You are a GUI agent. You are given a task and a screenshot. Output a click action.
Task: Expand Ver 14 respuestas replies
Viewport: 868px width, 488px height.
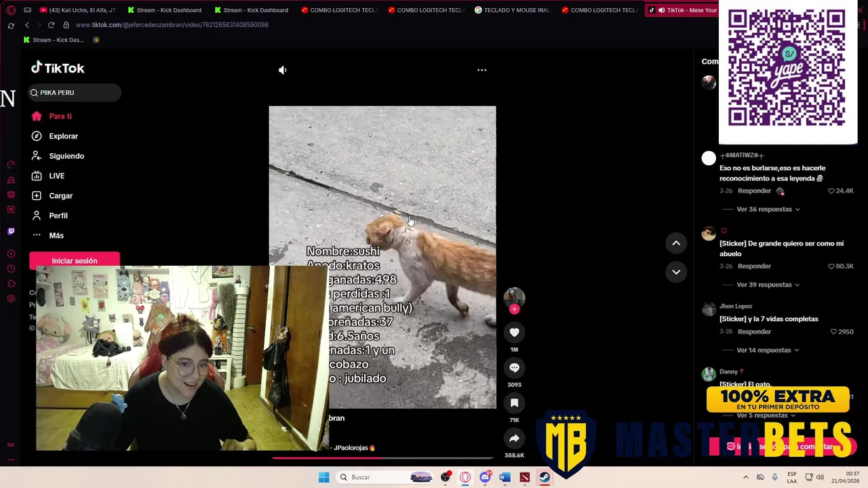(x=768, y=350)
